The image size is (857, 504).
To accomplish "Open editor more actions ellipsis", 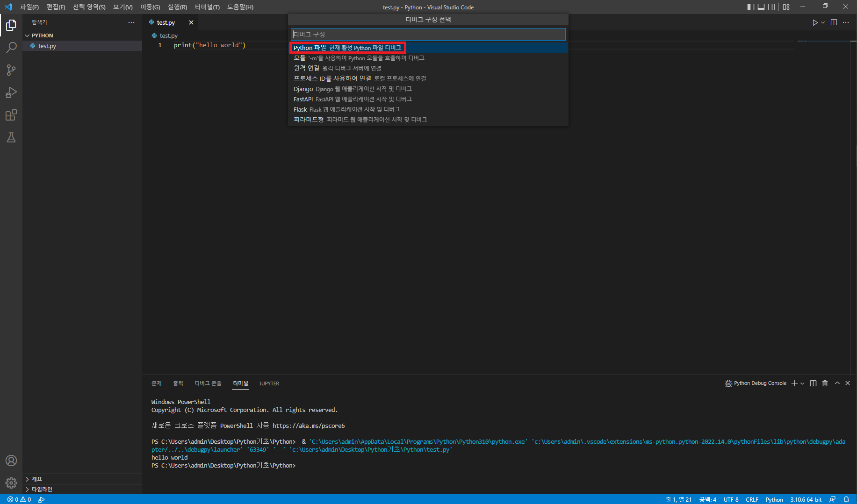I will point(846,22).
